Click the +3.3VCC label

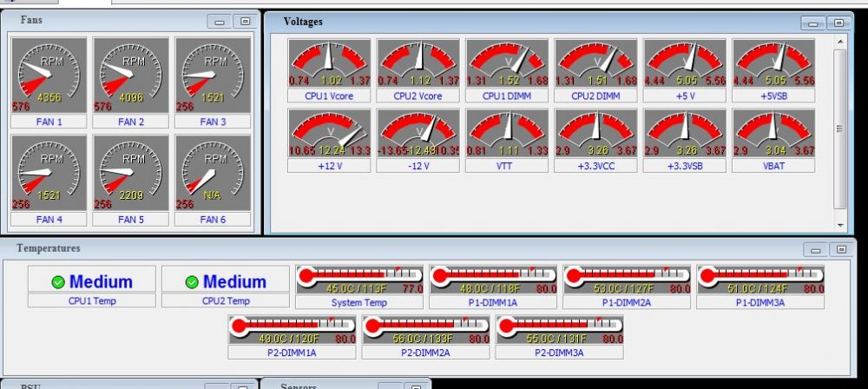pos(595,166)
